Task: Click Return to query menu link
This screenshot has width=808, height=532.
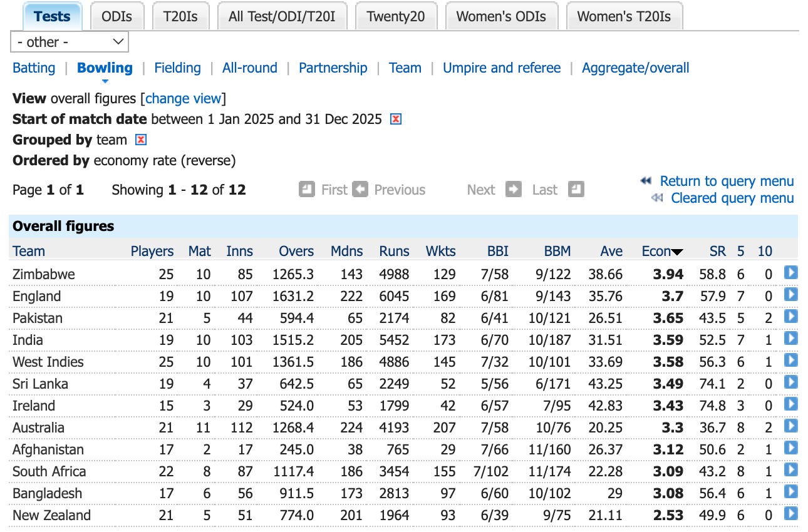Action: tap(727, 181)
